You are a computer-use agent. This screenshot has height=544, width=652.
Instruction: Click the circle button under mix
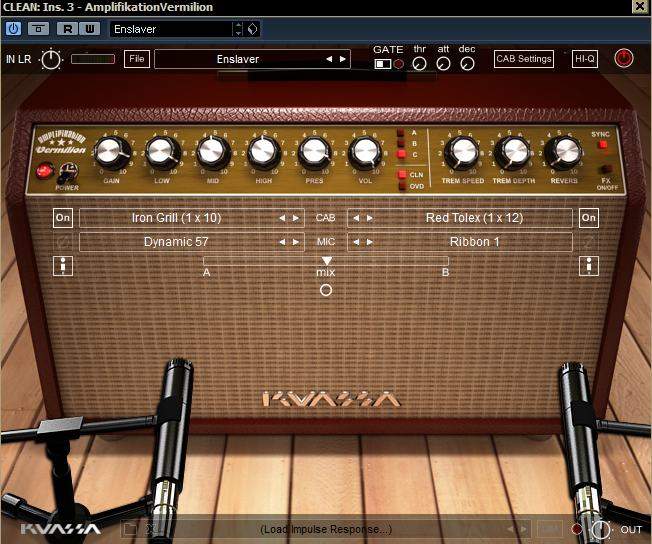[326, 290]
